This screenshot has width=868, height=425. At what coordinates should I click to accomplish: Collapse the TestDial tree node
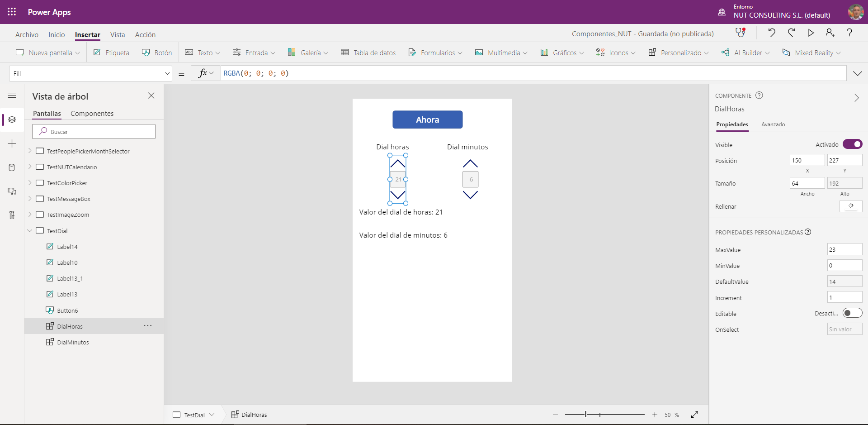pyautogui.click(x=30, y=230)
